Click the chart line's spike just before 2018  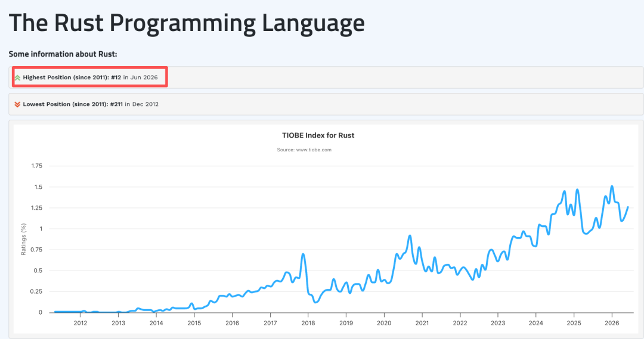303,254
